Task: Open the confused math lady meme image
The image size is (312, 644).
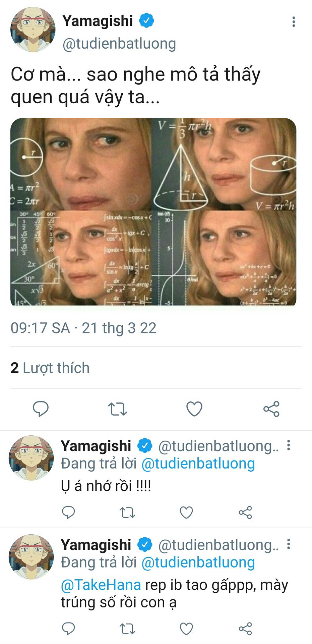Action: pos(153,212)
